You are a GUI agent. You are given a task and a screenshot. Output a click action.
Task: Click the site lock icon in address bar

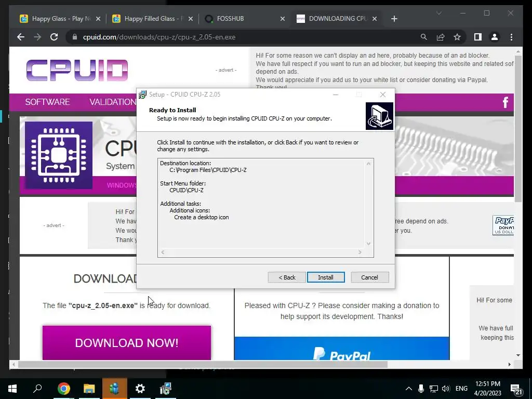[x=75, y=37]
